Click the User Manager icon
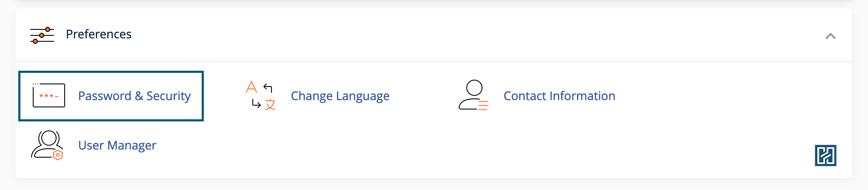Screen dimensions: 868x190 tap(47, 145)
